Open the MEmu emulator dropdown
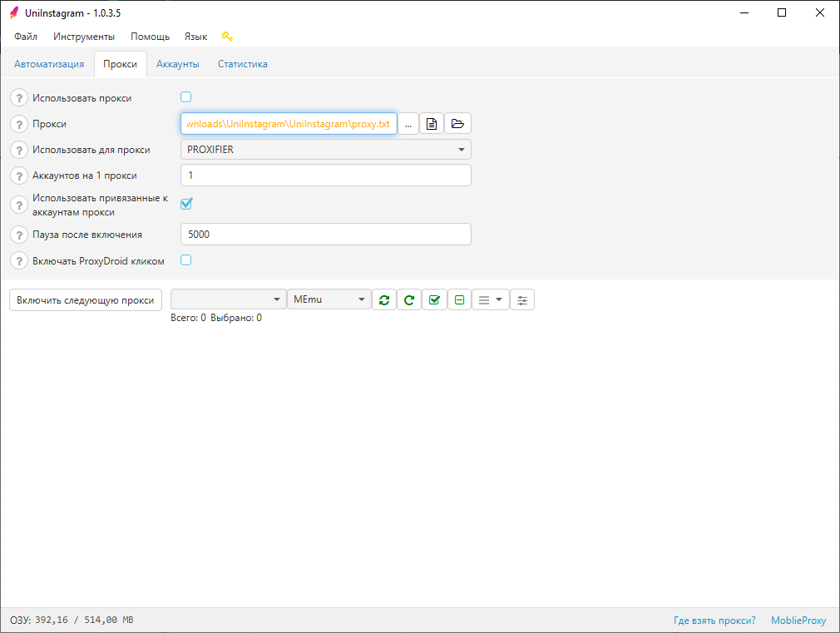 pos(329,300)
